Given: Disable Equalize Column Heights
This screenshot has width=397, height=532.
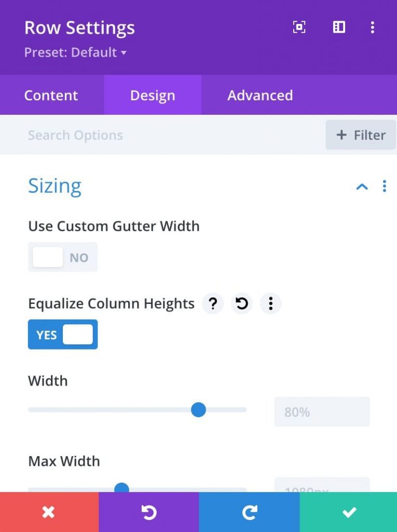Looking at the screenshot, I should coord(62,335).
